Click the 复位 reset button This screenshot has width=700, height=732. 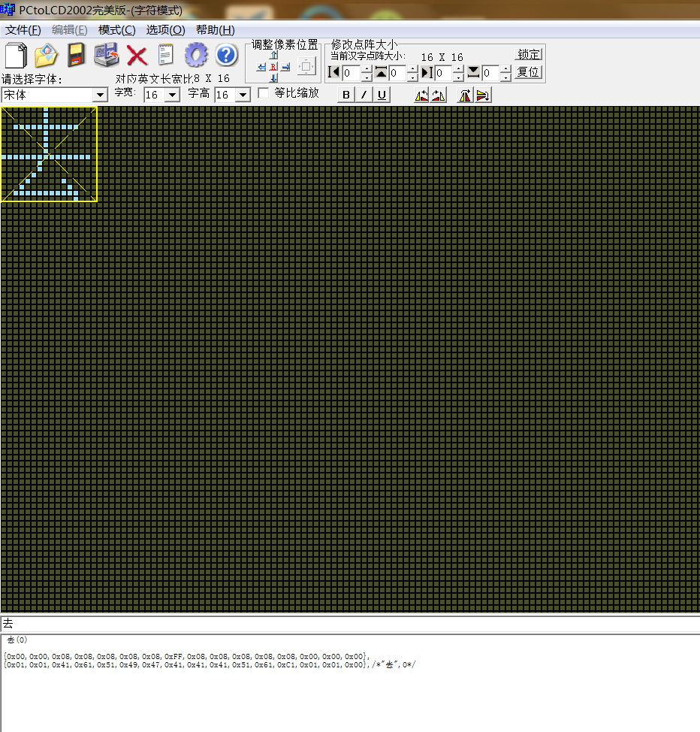(x=528, y=72)
